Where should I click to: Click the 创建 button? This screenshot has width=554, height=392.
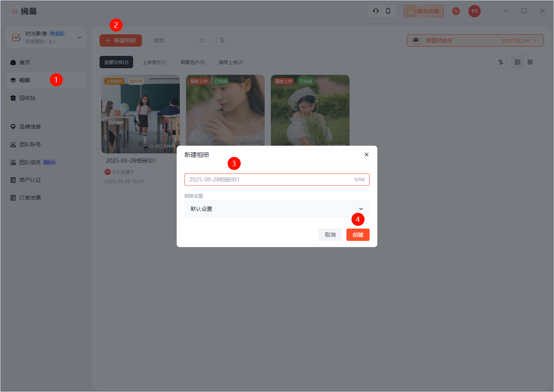(x=358, y=235)
